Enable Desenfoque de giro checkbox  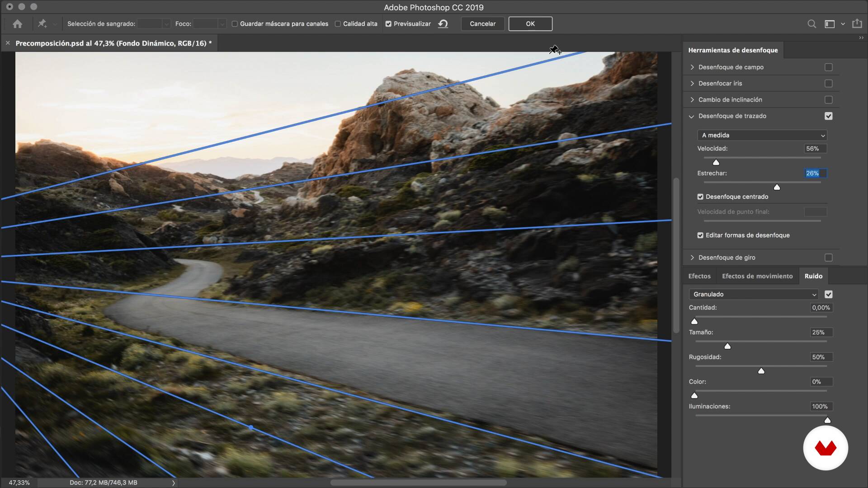tap(828, 257)
